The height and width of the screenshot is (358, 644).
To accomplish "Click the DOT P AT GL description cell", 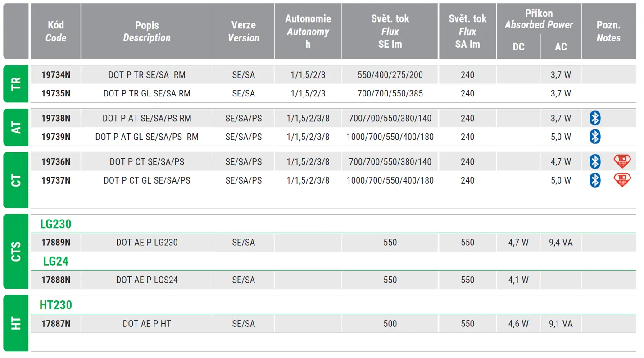I will click(x=147, y=137).
